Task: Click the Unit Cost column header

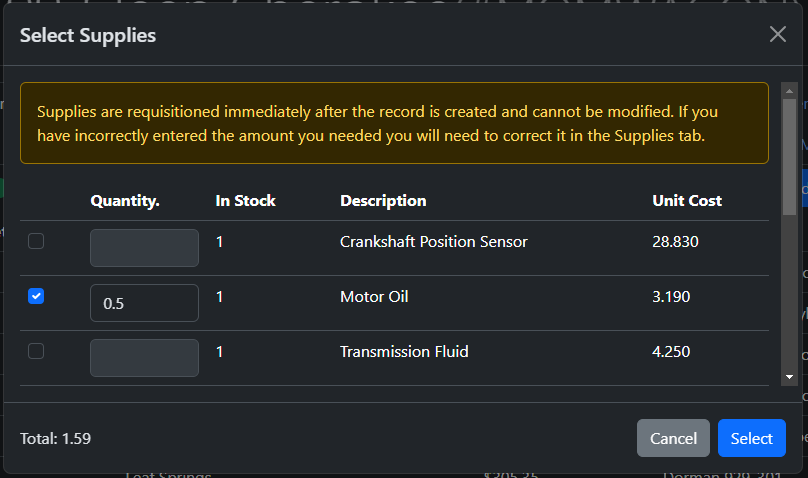Action: pos(687,200)
